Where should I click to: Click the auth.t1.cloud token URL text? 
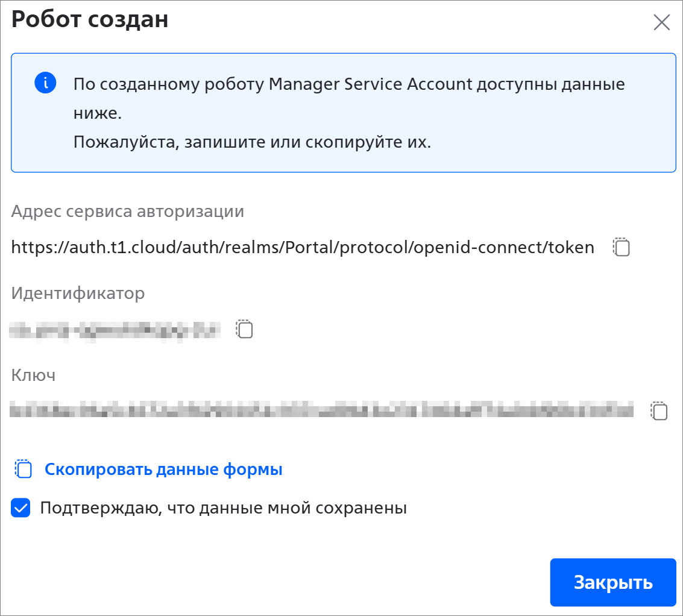click(x=303, y=247)
